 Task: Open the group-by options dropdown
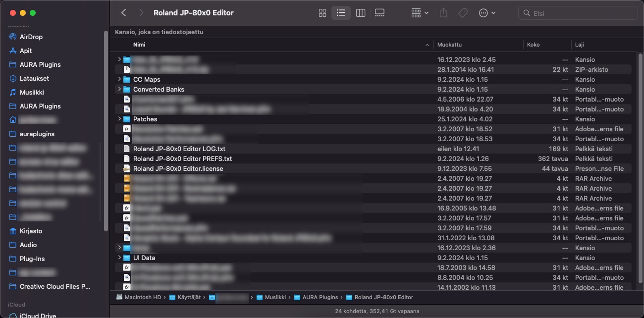point(420,13)
